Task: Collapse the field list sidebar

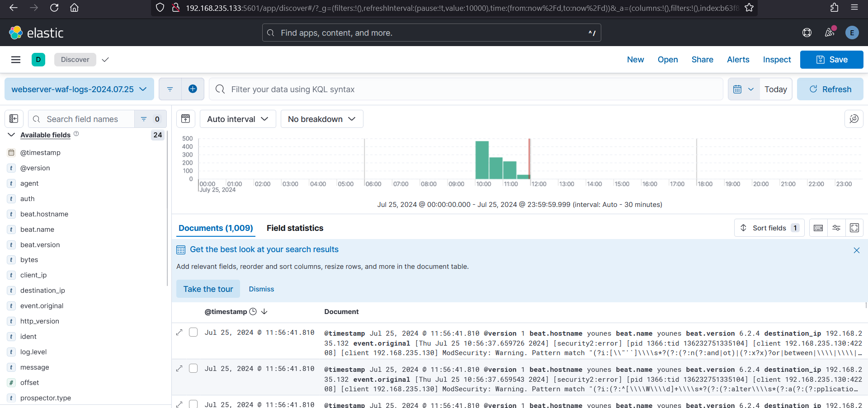Action: tap(14, 119)
